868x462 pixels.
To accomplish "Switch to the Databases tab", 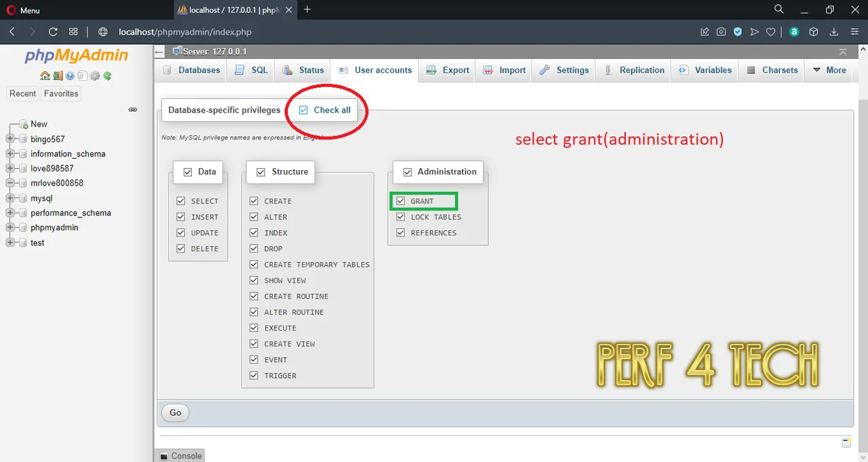I will coord(192,70).
